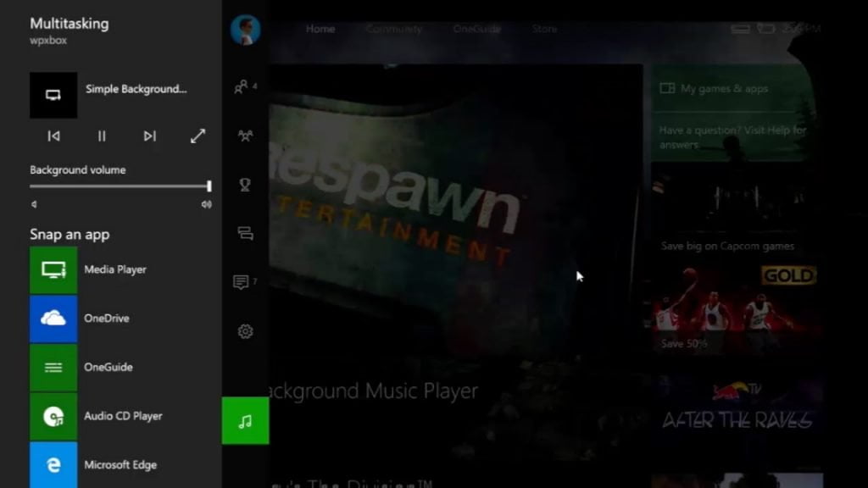This screenshot has height=488, width=868.
Task: Open My games & apps
Action: coord(731,88)
